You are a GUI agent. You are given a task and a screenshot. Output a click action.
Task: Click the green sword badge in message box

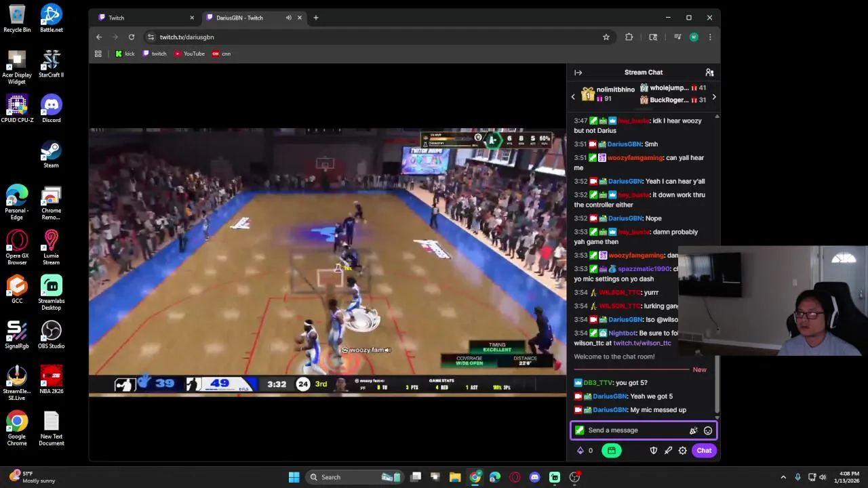coord(579,430)
